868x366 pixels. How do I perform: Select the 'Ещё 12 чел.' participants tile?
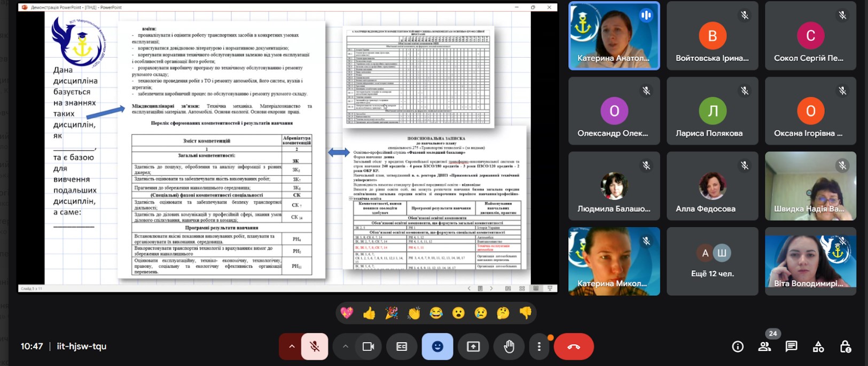712,261
